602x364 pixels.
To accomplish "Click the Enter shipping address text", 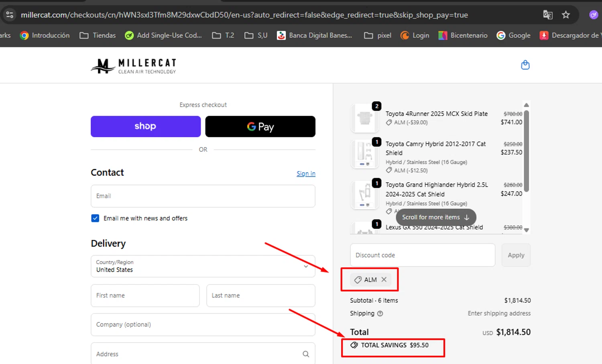I will pyautogui.click(x=499, y=313).
